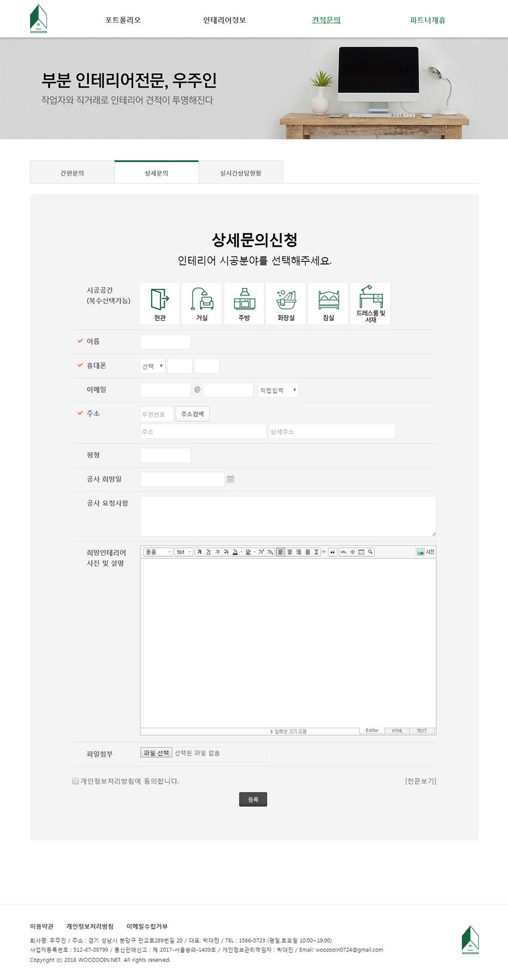Toggle bold formatting in the editor toolbar

(199, 552)
